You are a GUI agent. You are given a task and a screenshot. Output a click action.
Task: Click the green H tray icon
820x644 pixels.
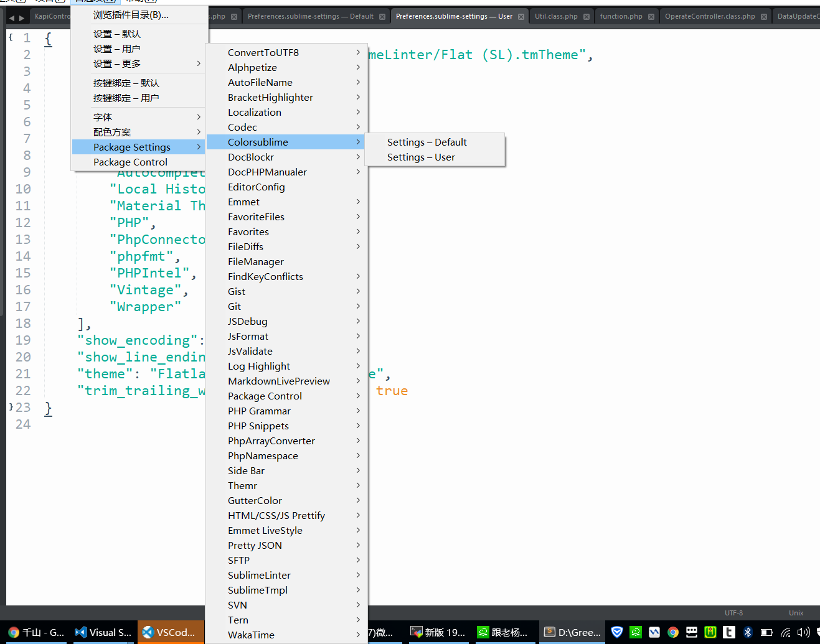coord(710,632)
